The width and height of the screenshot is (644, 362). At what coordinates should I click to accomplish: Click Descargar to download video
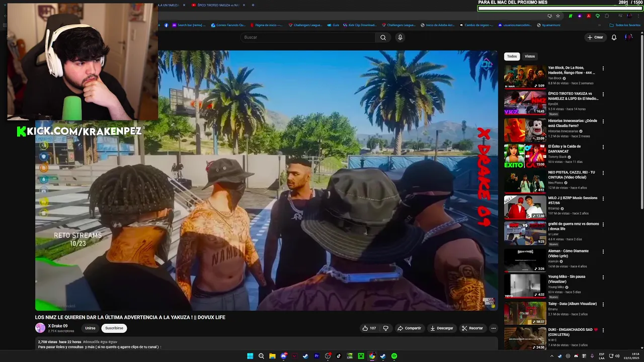coord(441,328)
